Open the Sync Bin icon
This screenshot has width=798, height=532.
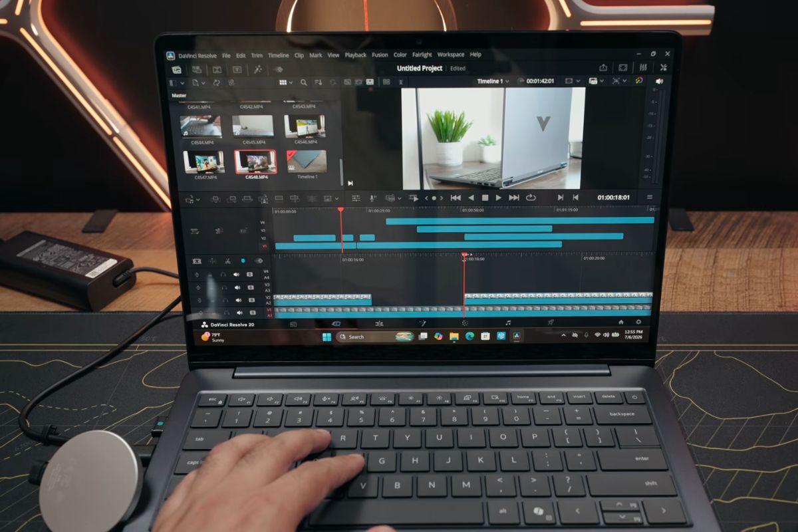pos(197,69)
